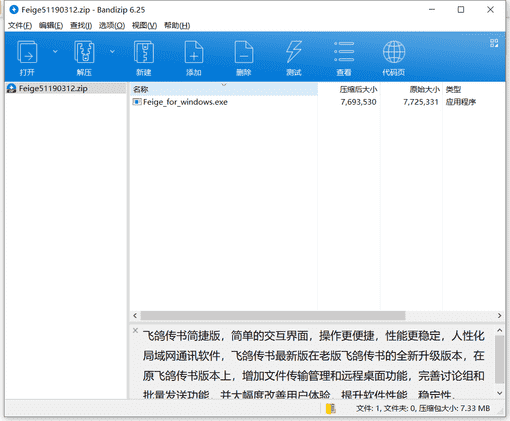Click the yellow archive icon in status bar
This screenshot has width=510, height=421.
(x=331, y=408)
